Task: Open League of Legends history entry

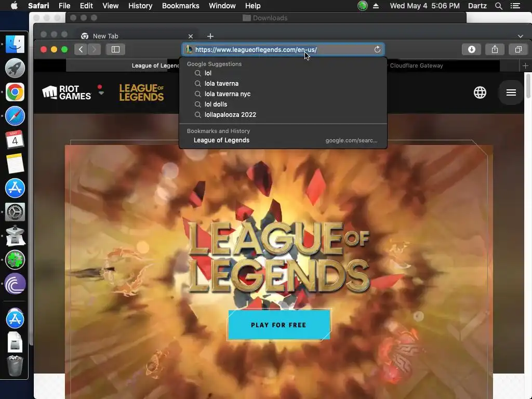Action: click(x=283, y=140)
